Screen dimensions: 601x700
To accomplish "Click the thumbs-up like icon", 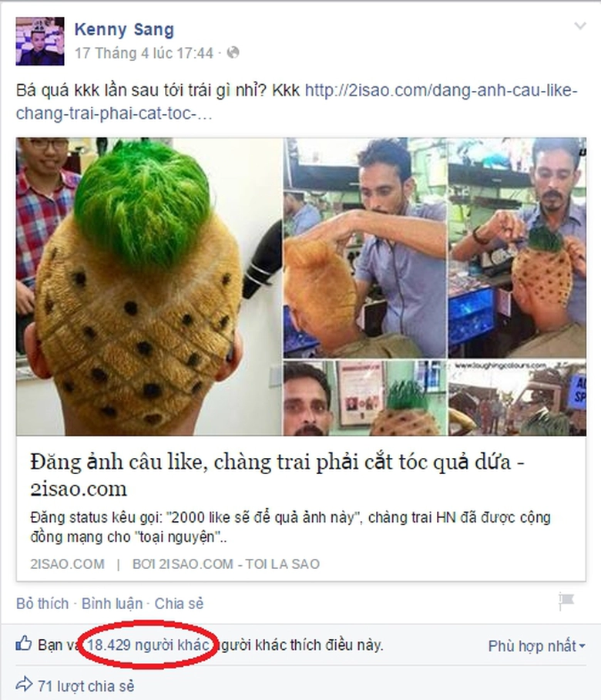I will (x=24, y=644).
